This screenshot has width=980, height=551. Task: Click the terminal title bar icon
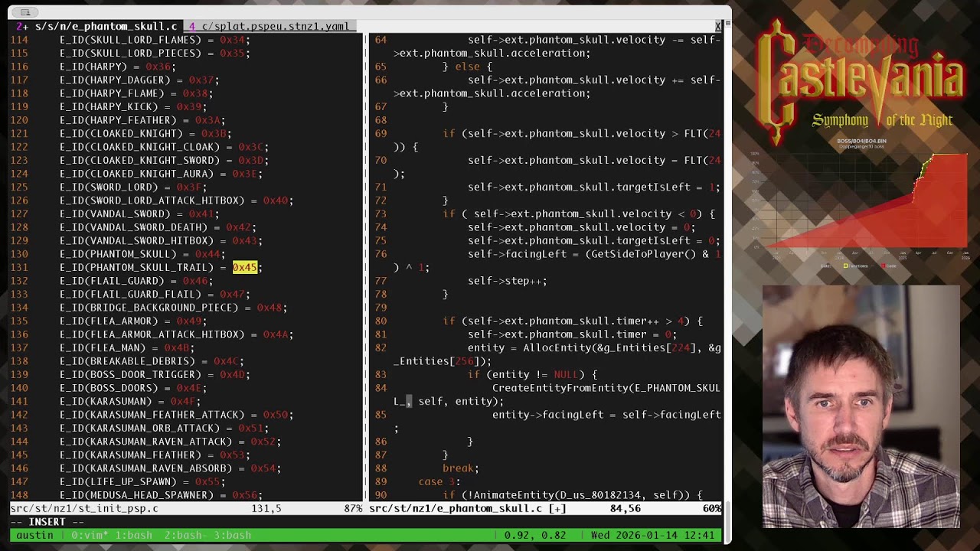click(25, 12)
